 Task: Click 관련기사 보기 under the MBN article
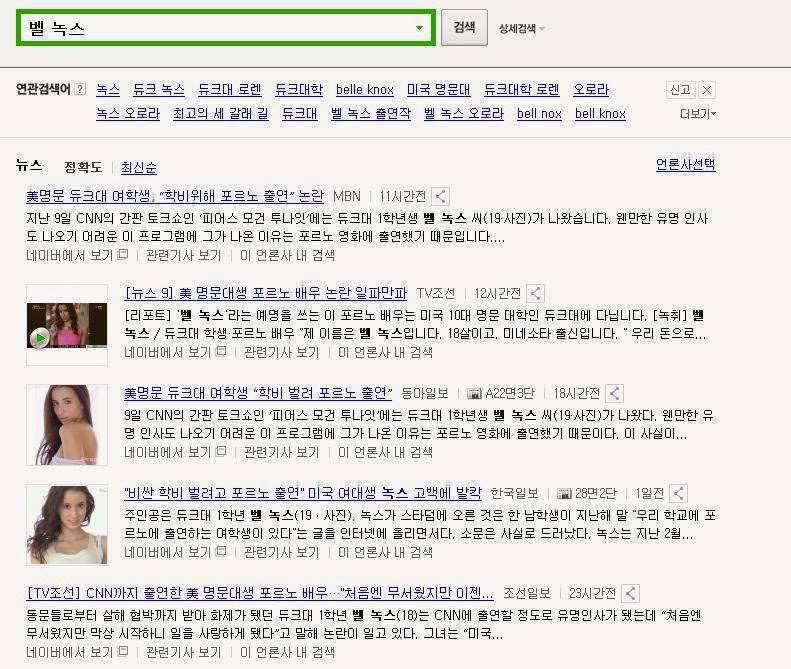click(184, 255)
